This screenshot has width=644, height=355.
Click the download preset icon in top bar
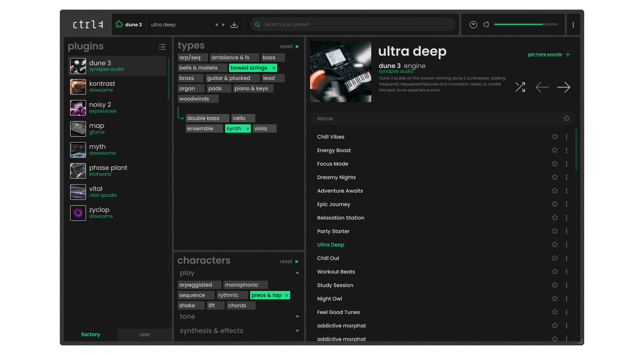(234, 25)
